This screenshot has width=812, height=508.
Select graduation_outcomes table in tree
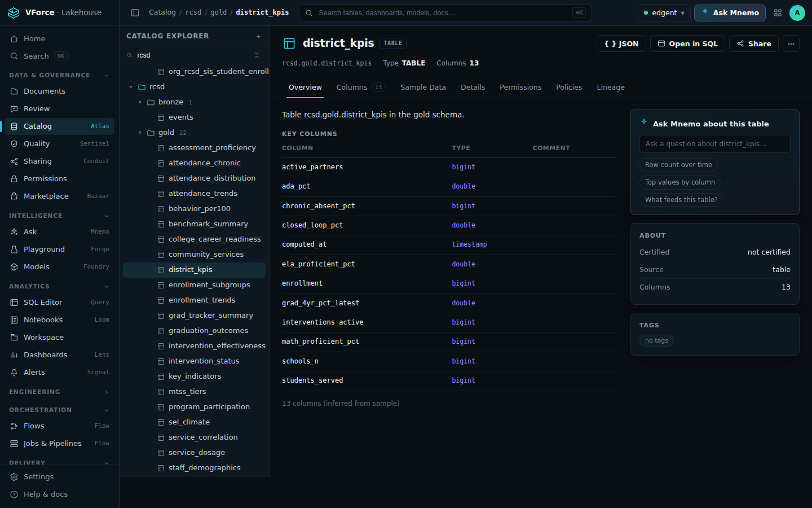point(194,331)
